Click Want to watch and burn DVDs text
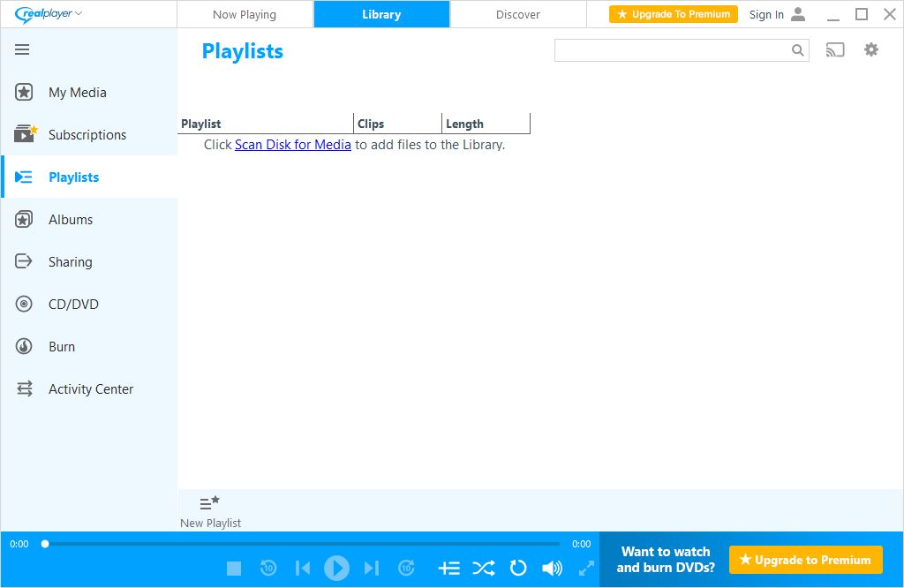Screen dimensions: 904x588 click(666, 560)
